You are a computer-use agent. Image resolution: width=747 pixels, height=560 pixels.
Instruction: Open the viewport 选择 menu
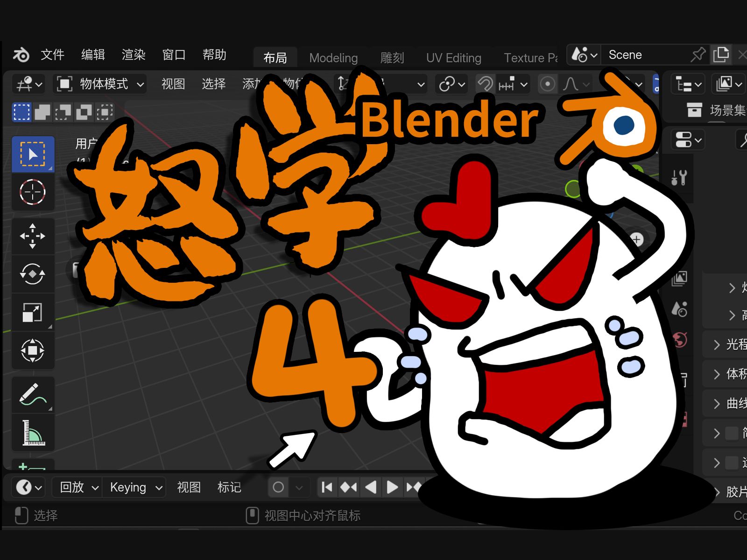[x=213, y=84]
